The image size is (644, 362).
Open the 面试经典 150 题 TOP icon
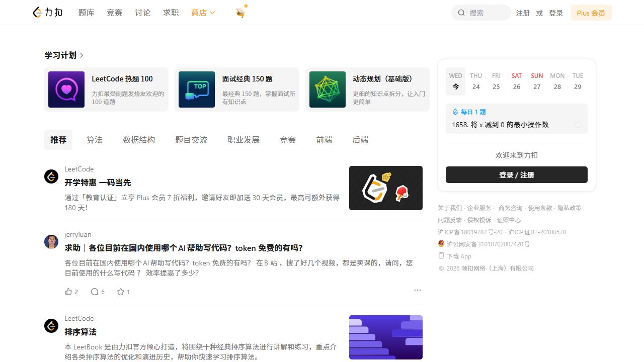(x=197, y=89)
